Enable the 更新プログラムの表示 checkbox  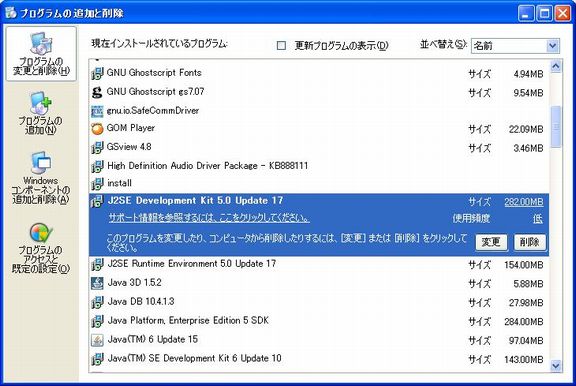point(281,46)
